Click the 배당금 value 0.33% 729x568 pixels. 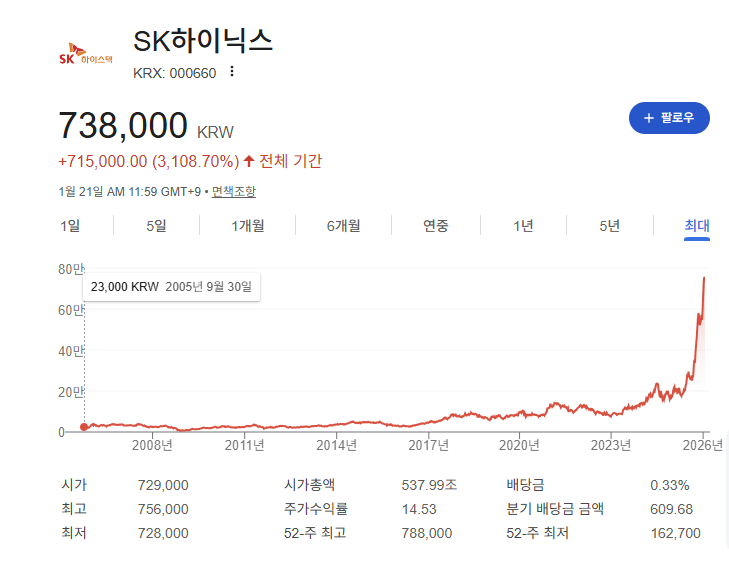point(669,485)
